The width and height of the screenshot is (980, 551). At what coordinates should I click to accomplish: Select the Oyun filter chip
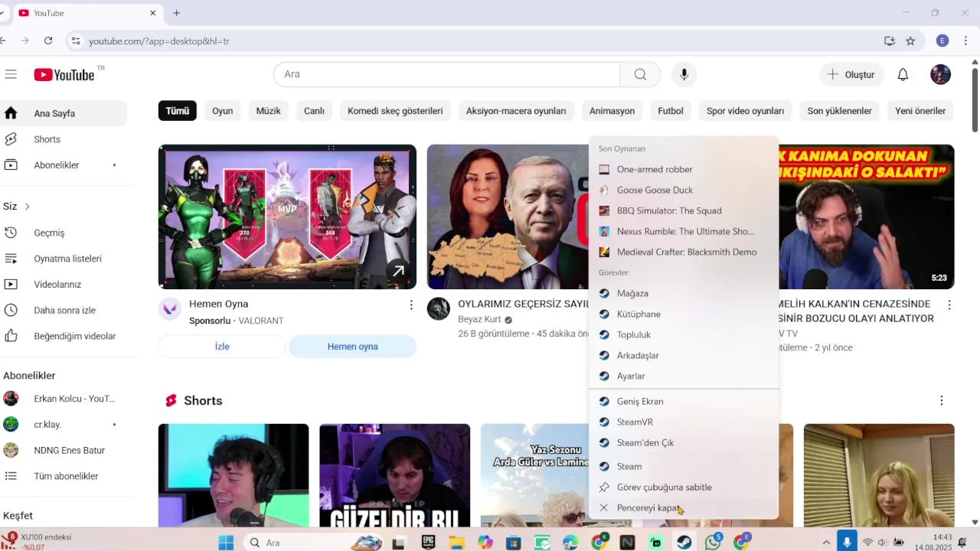pyautogui.click(x=223, y=111)
